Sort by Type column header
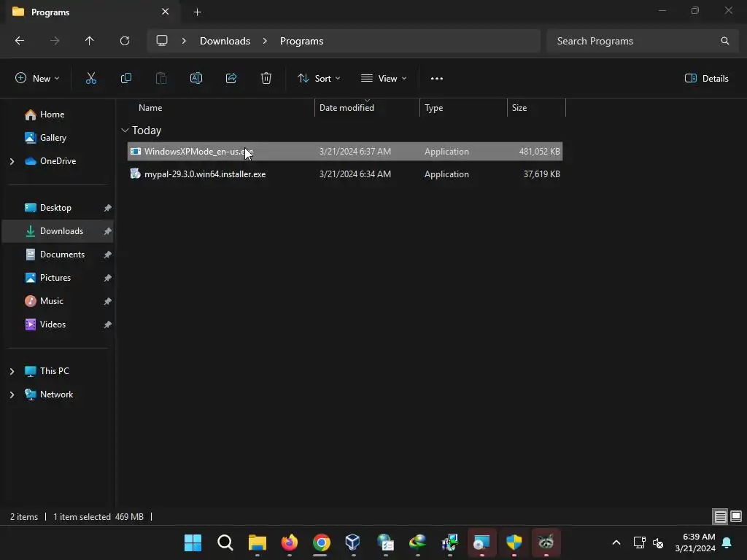747x560 pixels. (x=463, y=108)
